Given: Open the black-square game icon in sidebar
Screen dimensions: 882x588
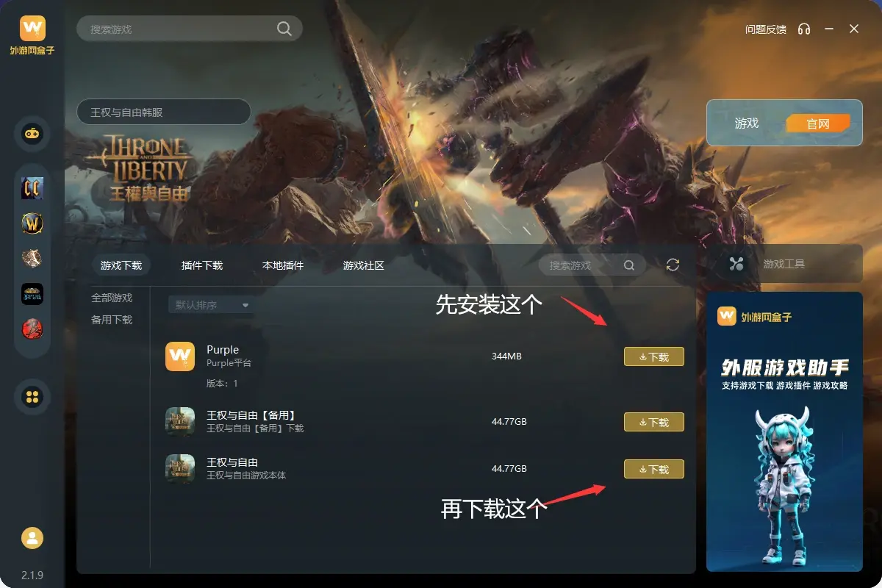Looking at the screenshot, I should coord(32,294).
